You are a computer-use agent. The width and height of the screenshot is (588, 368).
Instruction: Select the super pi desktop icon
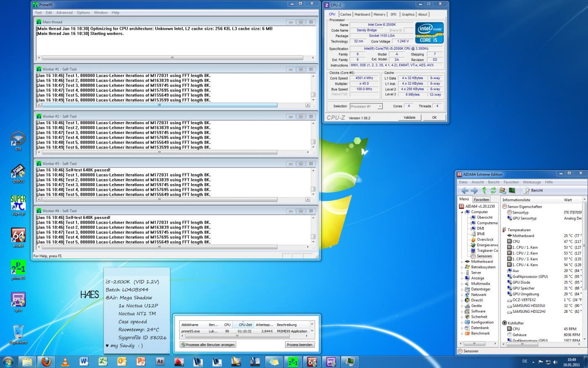click(x=18, y=205)
